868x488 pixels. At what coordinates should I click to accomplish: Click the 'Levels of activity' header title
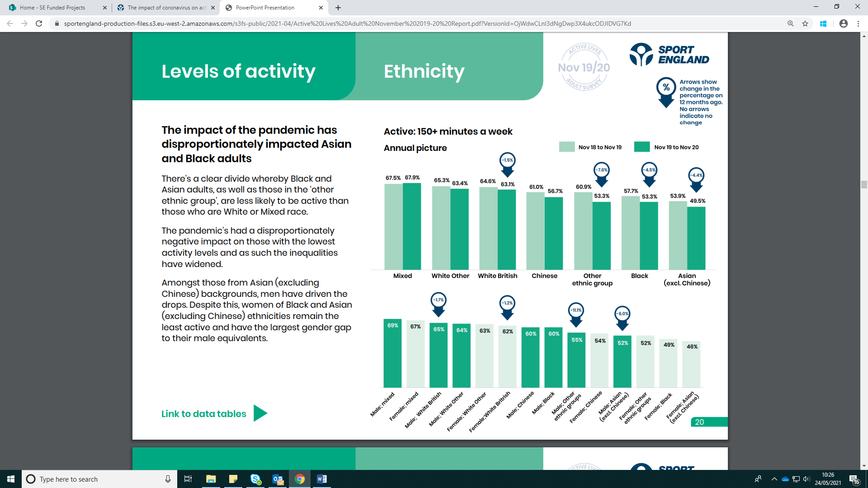point(238,71)
